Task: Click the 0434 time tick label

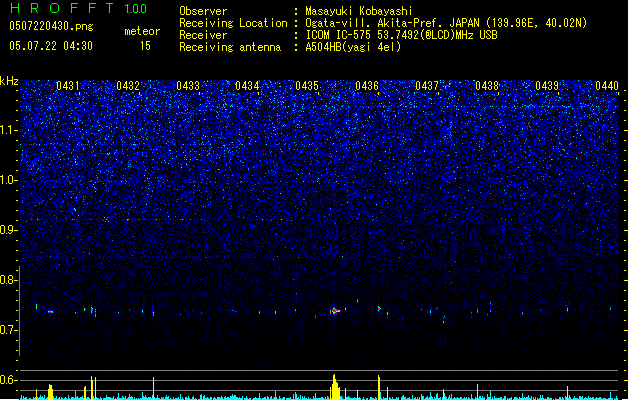Action: point(247,86)
